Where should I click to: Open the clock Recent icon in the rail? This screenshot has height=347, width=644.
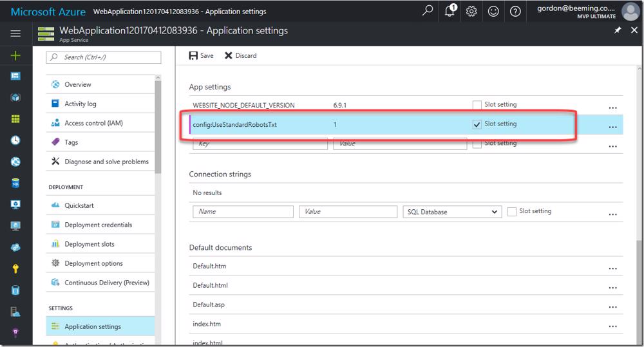coord(15,140)
